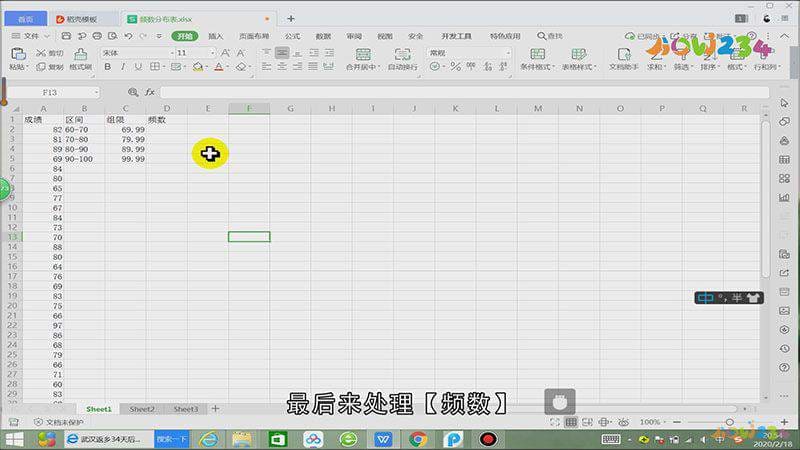Click the Cut (剪切) scissors icon

41,53
